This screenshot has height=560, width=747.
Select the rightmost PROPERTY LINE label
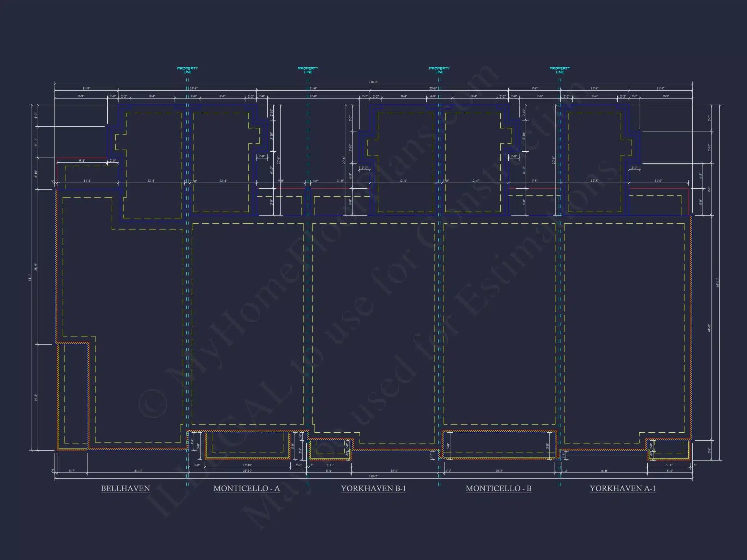pos(560,70)
